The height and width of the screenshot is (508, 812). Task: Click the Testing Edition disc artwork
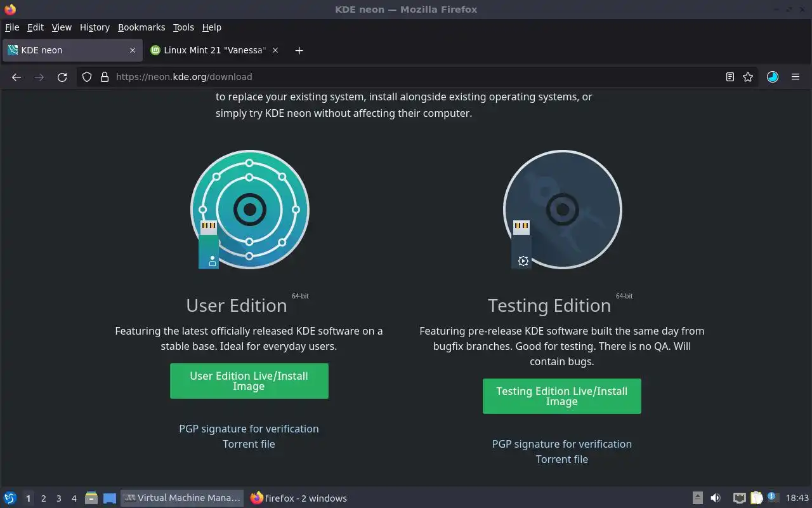(562, 210)
